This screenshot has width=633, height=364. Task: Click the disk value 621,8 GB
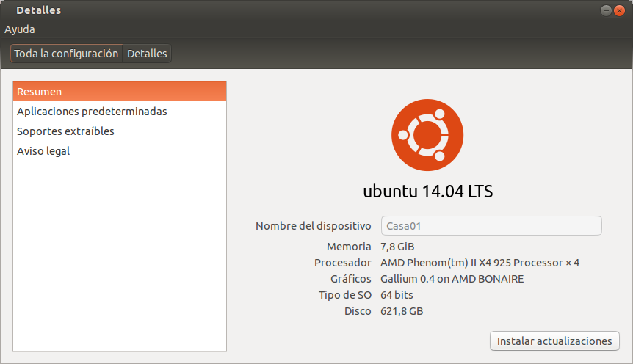402,311
